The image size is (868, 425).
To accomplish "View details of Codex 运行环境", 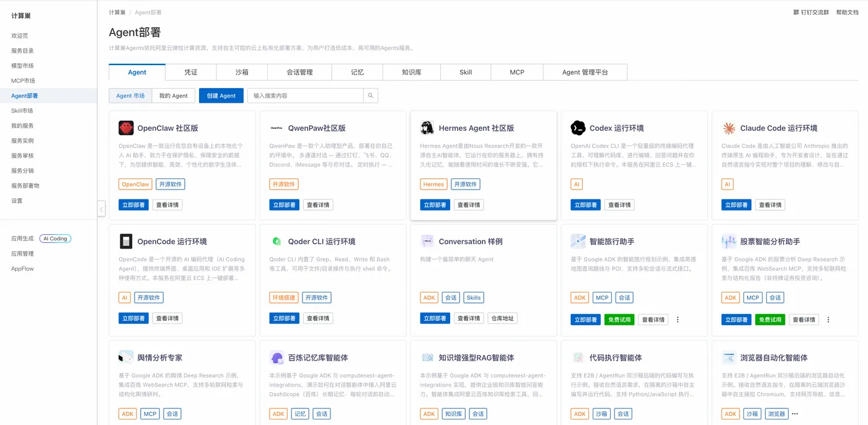I will point(619,205).
